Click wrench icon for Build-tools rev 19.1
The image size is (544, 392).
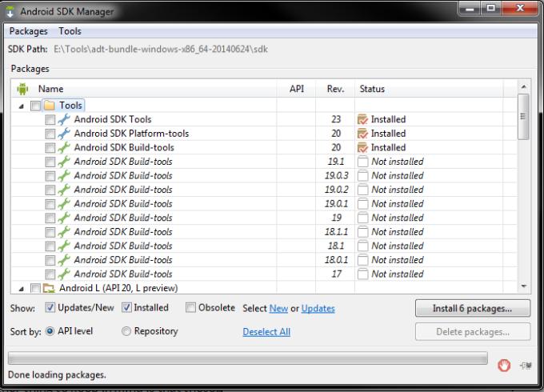tap(64, 162)
